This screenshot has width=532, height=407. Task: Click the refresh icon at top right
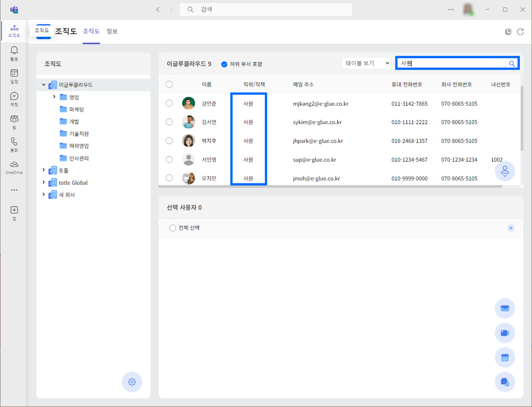(x=520, y=32)
